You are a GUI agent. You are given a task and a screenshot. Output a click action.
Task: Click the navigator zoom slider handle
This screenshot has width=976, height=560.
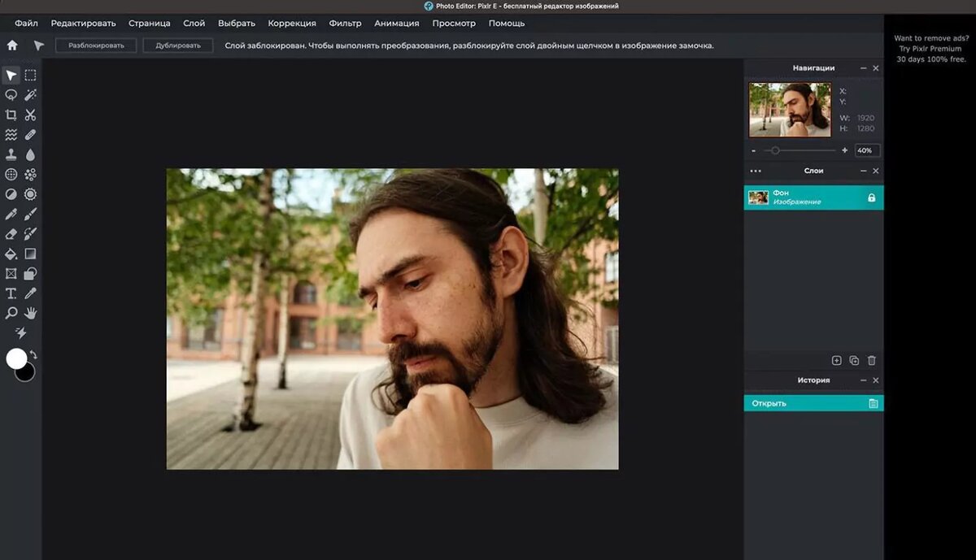[x=775, y=150]
